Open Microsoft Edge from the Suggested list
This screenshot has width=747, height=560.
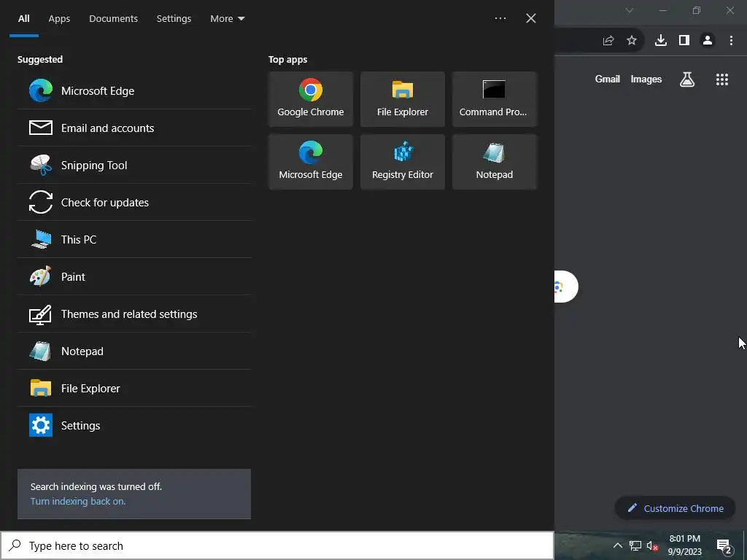click(x=134, y=91)
